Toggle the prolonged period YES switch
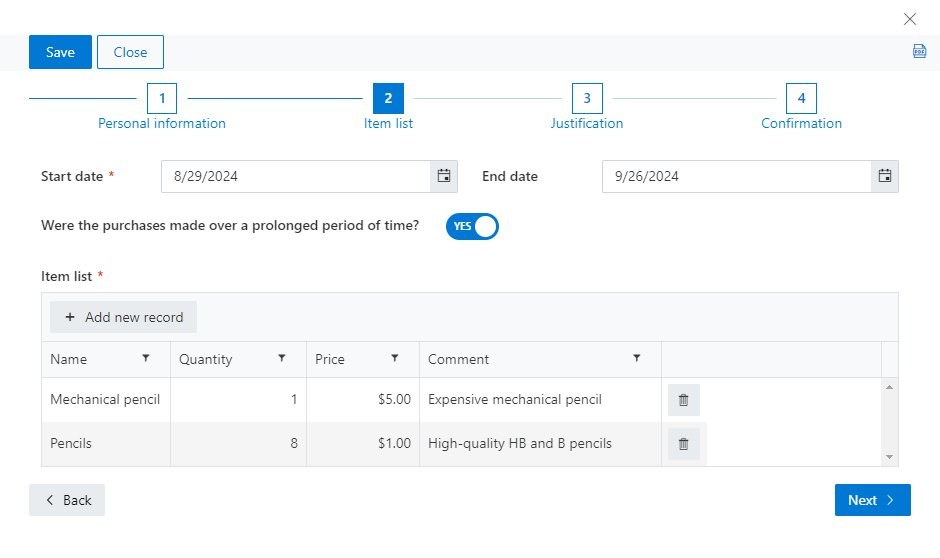The width and height of the screenshot is (940, 558). point(472,227)
